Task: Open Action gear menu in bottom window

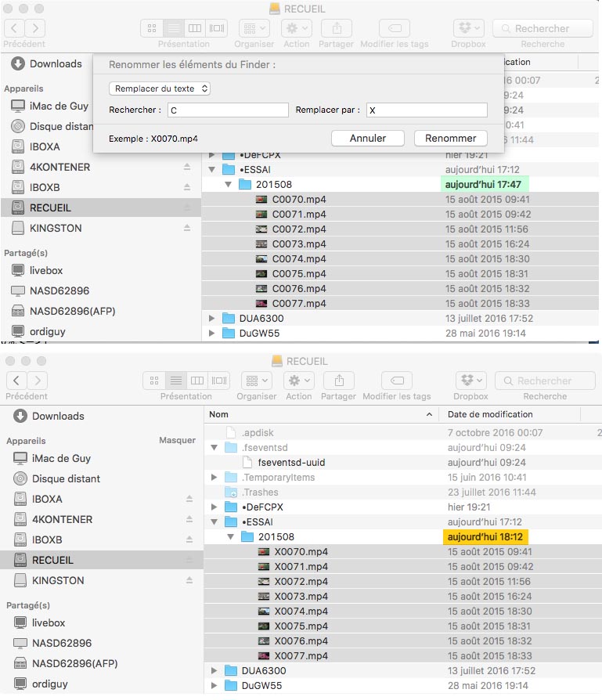Action: 298,381
